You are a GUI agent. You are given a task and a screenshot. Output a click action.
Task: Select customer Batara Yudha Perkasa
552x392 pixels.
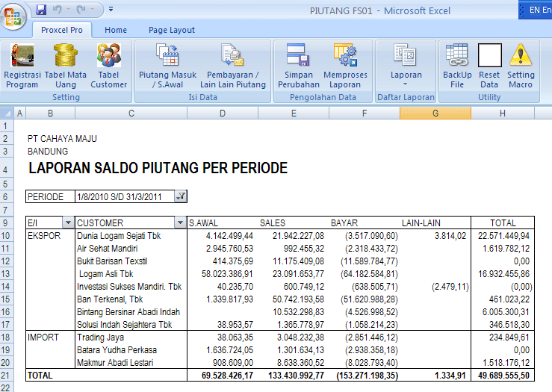click(x=117, y=349)
